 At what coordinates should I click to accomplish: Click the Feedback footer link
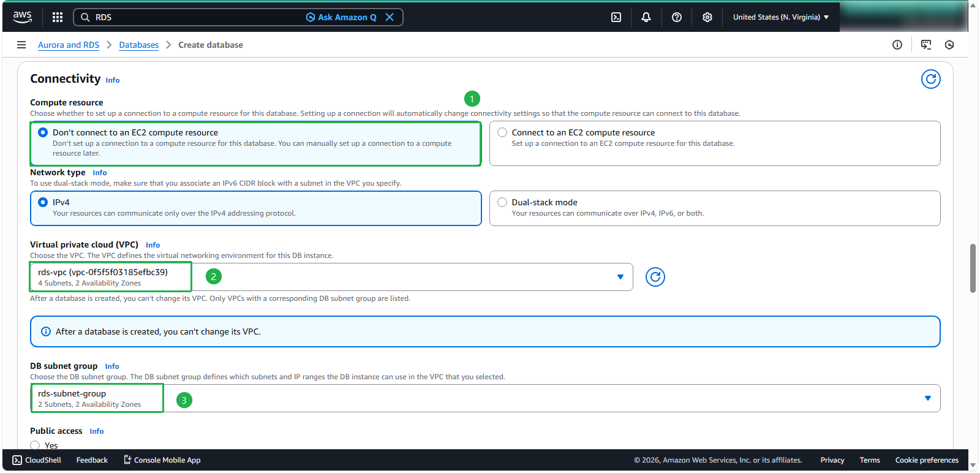[92, 460]
